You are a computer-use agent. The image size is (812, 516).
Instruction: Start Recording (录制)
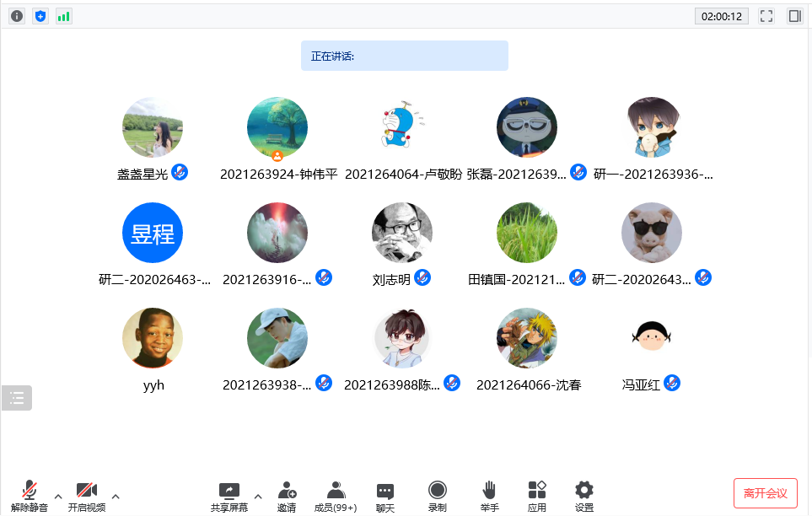[437, 496]
